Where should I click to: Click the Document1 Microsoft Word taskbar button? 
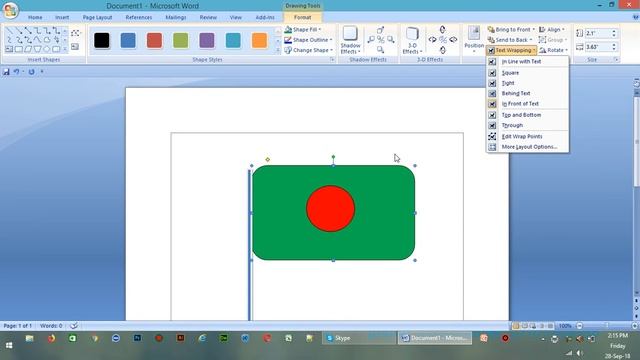435,338
